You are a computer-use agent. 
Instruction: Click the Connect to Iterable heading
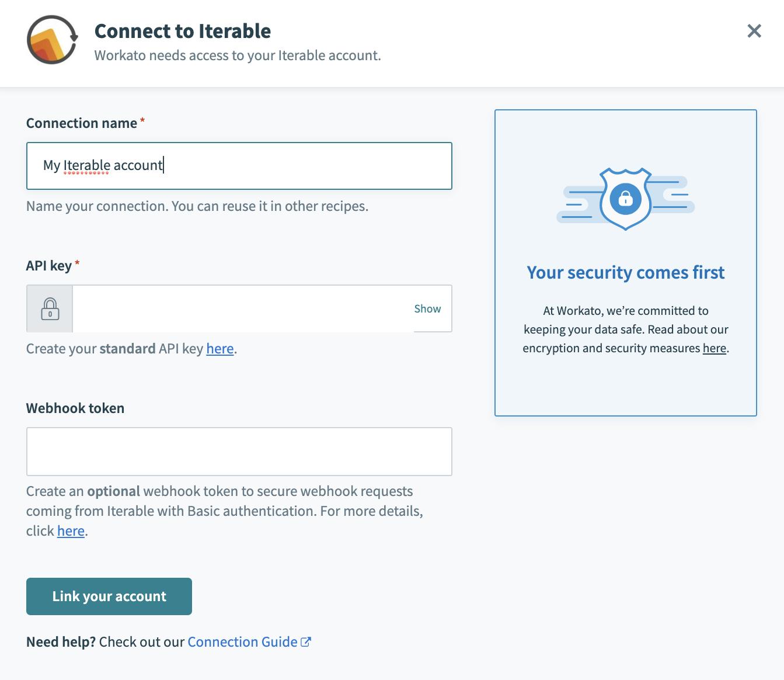[183, 30]
